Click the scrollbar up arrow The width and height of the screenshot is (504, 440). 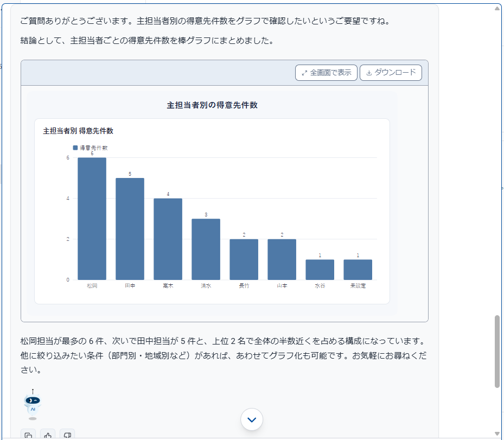[497, 8]
